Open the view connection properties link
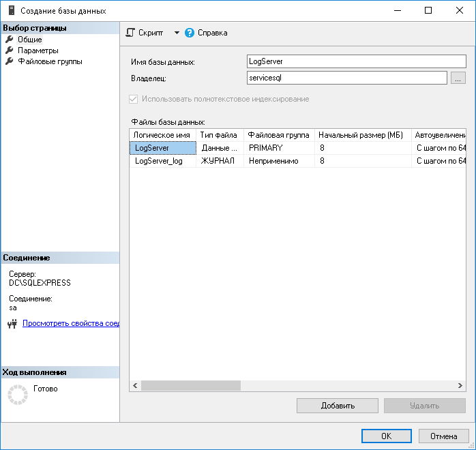The width and height of the screenshot is (476, 450). (x=71, y=323)
